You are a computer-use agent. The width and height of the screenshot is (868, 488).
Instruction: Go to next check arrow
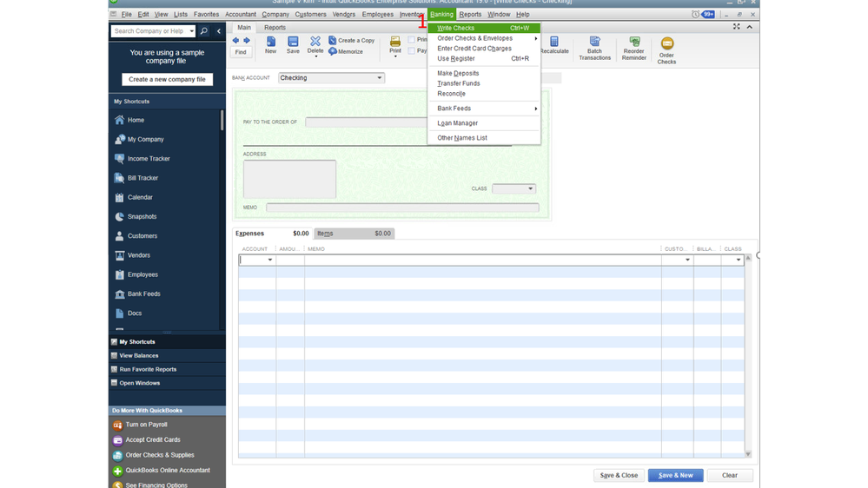247,41
